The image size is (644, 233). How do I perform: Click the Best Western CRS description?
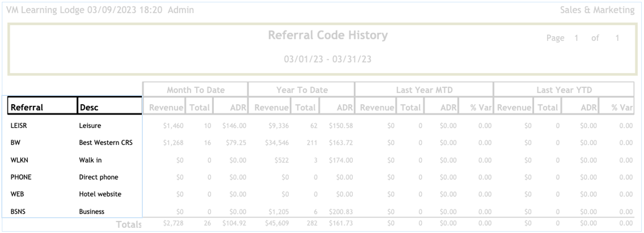click(x=106, y=143)
